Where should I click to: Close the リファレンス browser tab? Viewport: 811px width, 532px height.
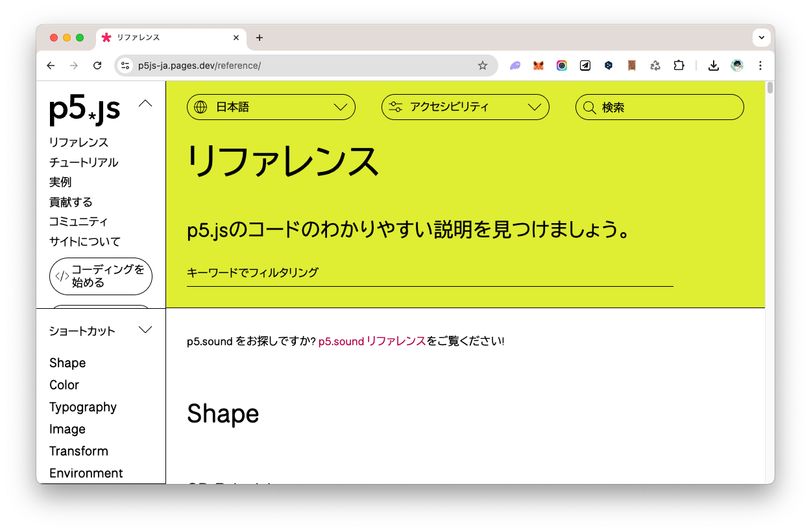pyautogui.click(x=236, y=38)
